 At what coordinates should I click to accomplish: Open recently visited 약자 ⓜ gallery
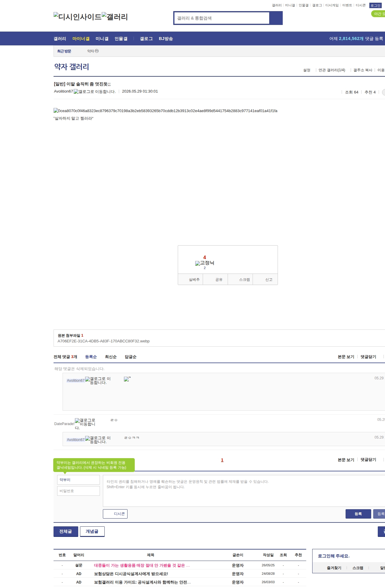coord(93,51)
